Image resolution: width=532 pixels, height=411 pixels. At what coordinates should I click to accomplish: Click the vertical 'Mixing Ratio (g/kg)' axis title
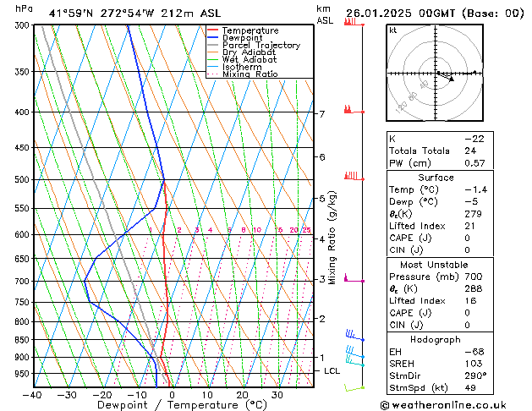[x=332, y=238]
